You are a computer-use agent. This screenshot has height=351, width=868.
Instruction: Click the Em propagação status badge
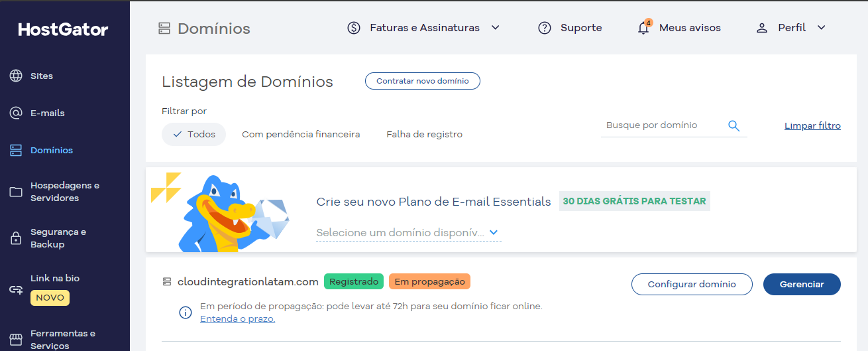click(x=429, y=281)
